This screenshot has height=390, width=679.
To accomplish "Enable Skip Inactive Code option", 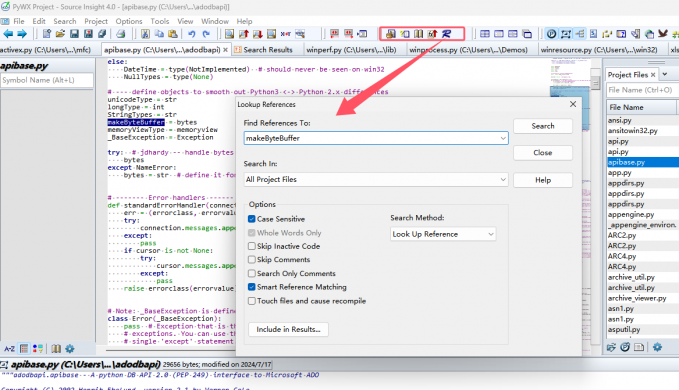I will pos(252,246).
